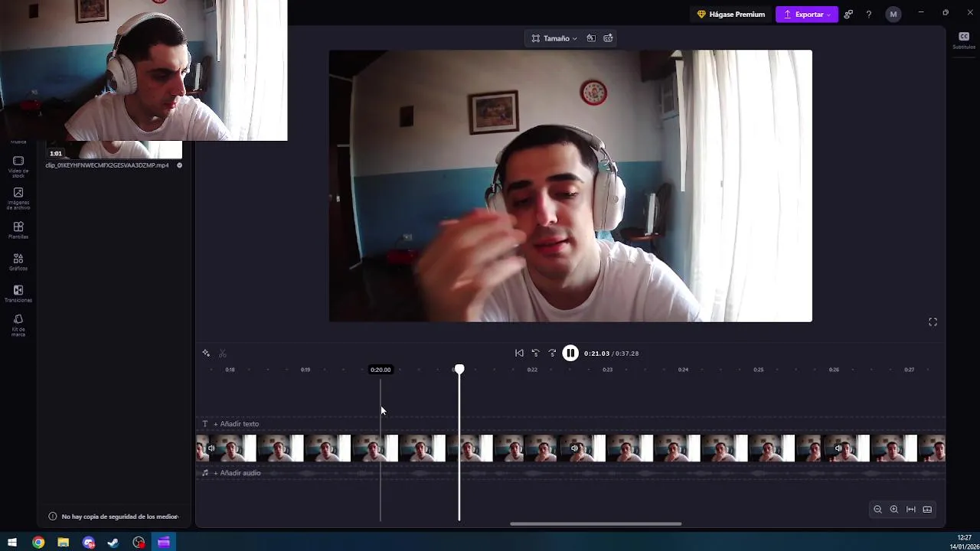The image size is (980, 551).
Task: Click No hay copia de seguridad notice
Action: point(113,517)
